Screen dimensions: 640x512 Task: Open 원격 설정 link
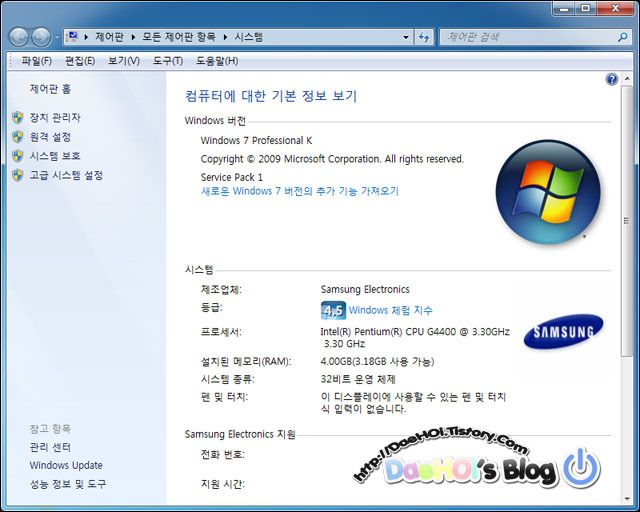tap(50, 137)
